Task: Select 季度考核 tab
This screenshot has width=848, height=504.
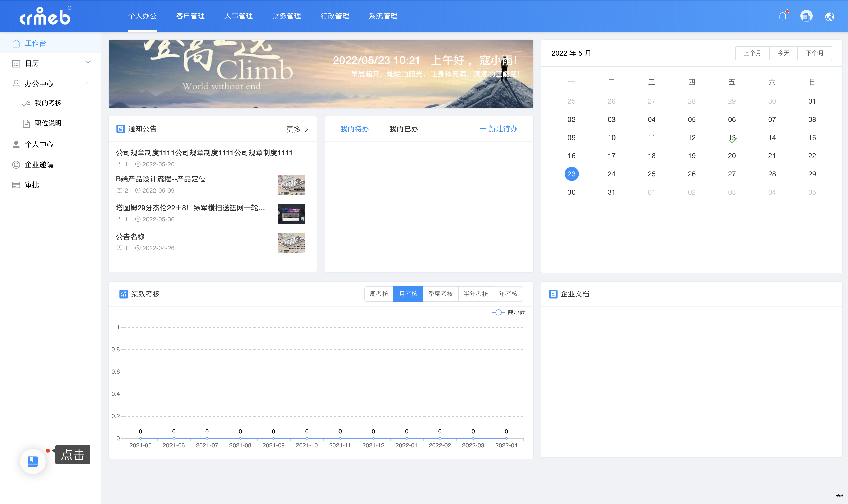Action: (440, 294)
